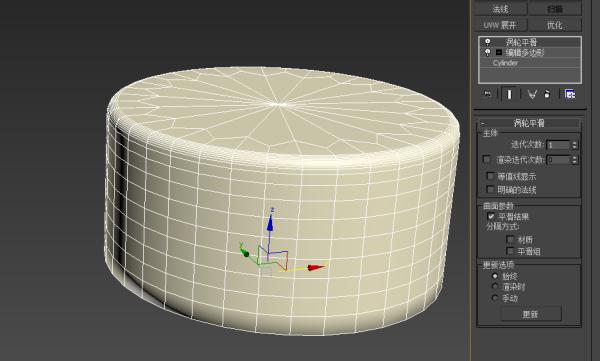Click blue Z axis arrow of gizmo
Viewport: 600px width, 361px height.
pos(270,224)
